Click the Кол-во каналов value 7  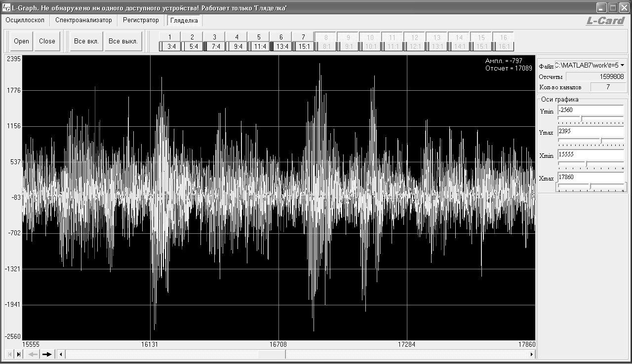point(608,87)
